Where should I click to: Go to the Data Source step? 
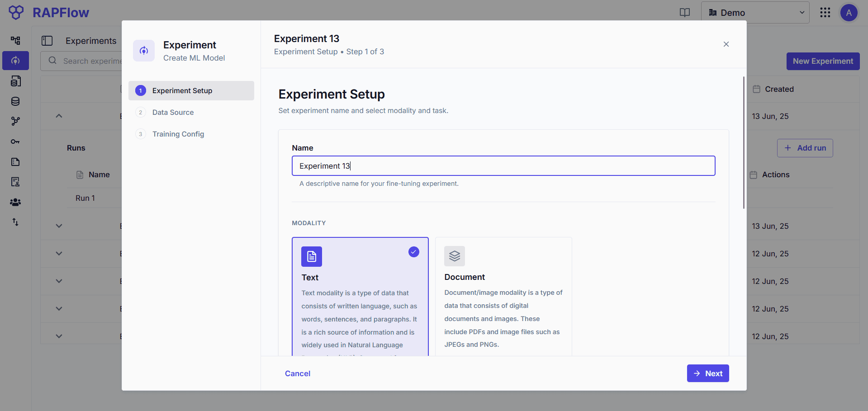pyautogui.click(x=173, y=112)
